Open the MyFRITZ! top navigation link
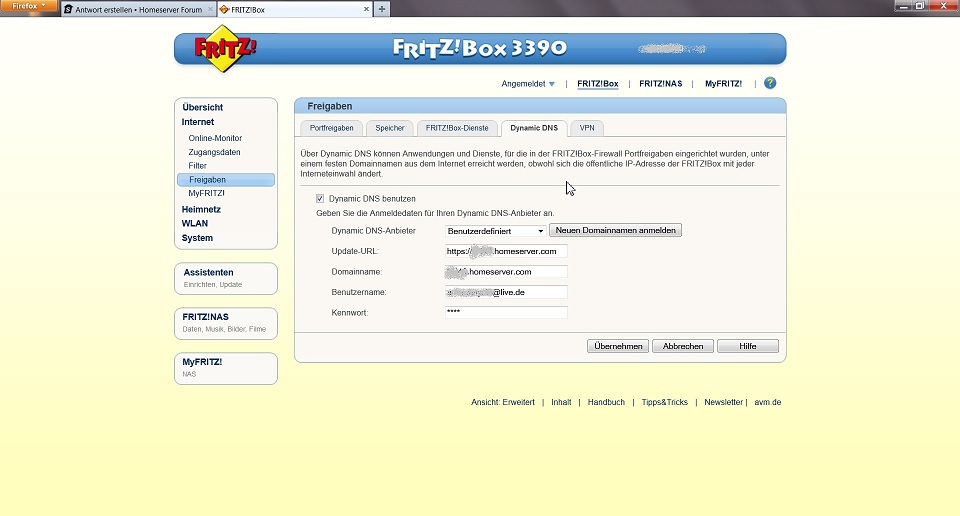 (x=723, y=84)
